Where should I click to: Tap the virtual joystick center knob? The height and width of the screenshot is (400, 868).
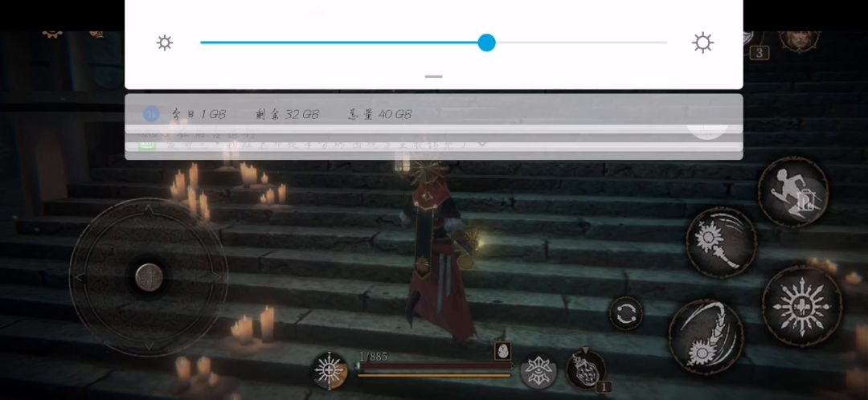[x=149, y=276]
